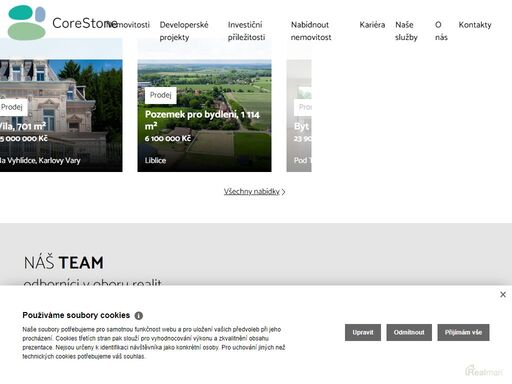Open the Vila 701 m² listing card

click(x=61, y=116)
